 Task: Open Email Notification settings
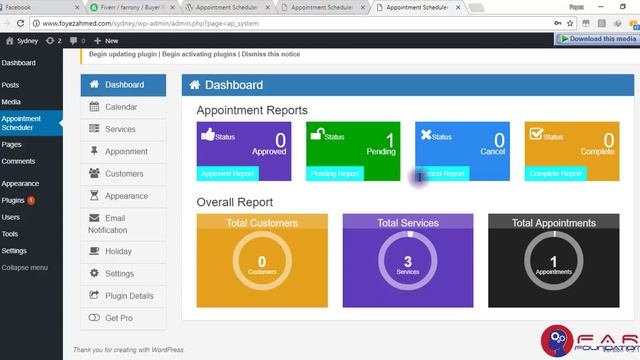click(x=123, y=224)
